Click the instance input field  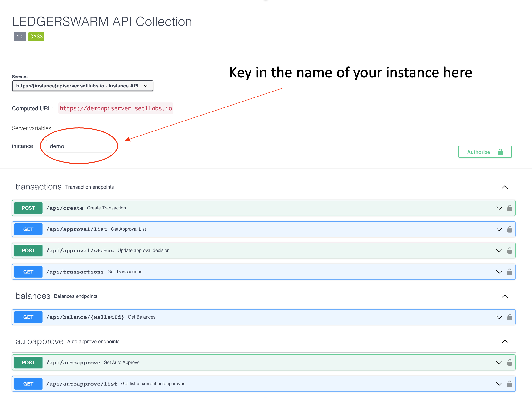79,146
